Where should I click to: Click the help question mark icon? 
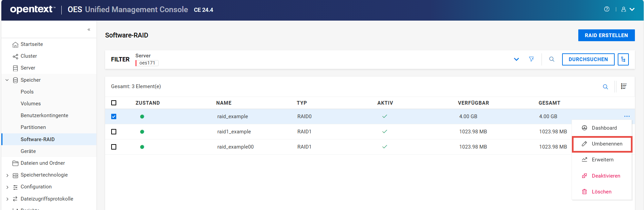coord(607,9)
